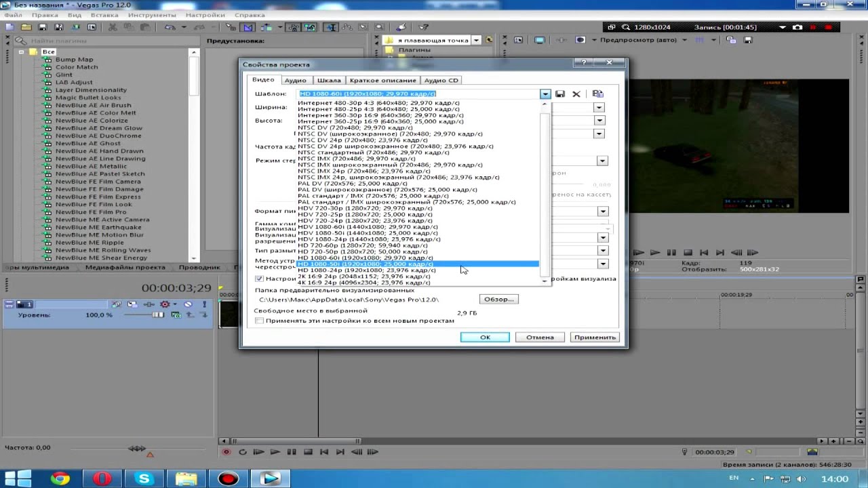
Task: Open the Высота row dropdown arrow
Action: (599, 121)
